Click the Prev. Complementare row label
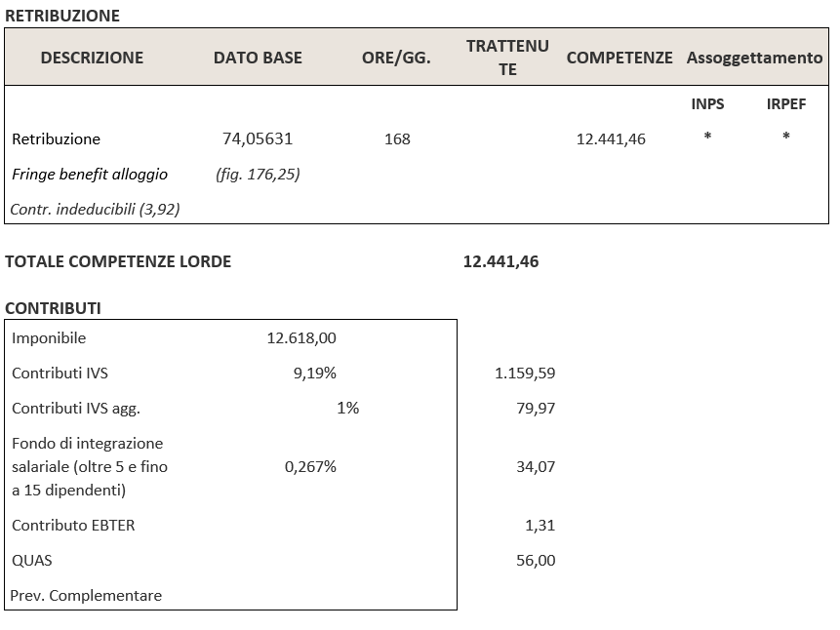 tap(87, 595)
